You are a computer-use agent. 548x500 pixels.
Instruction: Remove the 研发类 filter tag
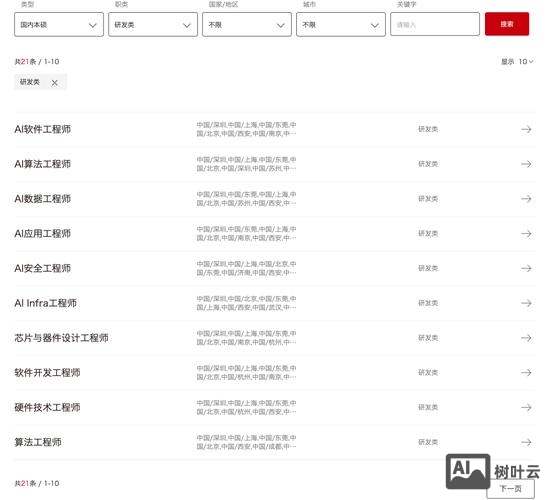click(55, 82)
